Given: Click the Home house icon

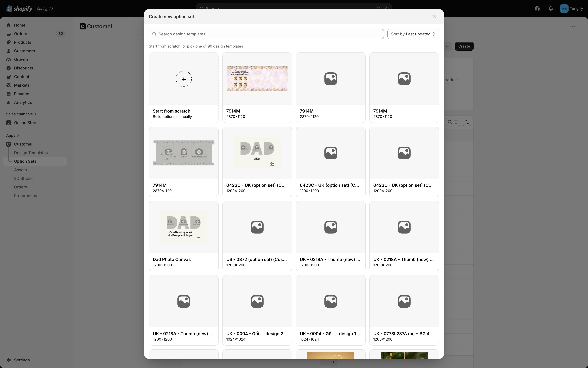Looking at the screenshot, I should pyautogui.click(x=9, y=25).
